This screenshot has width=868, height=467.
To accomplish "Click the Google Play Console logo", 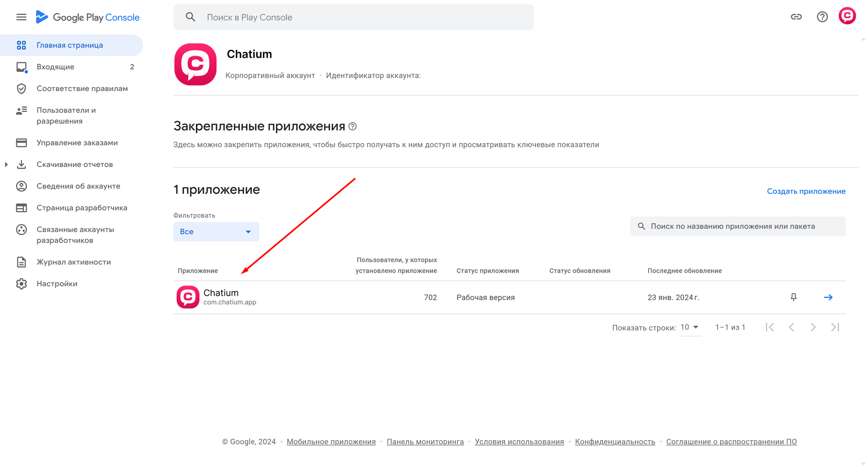I will click(x=87, y=17).
